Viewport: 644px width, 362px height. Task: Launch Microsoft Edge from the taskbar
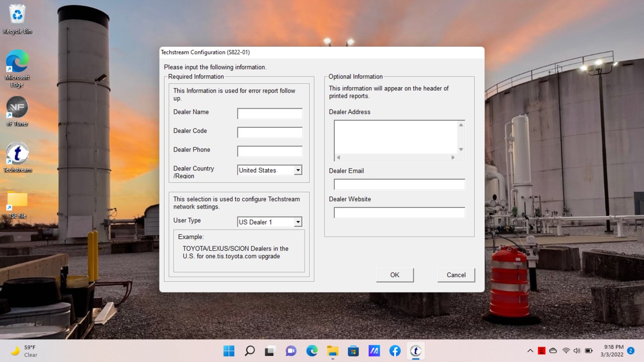(312, 350)
